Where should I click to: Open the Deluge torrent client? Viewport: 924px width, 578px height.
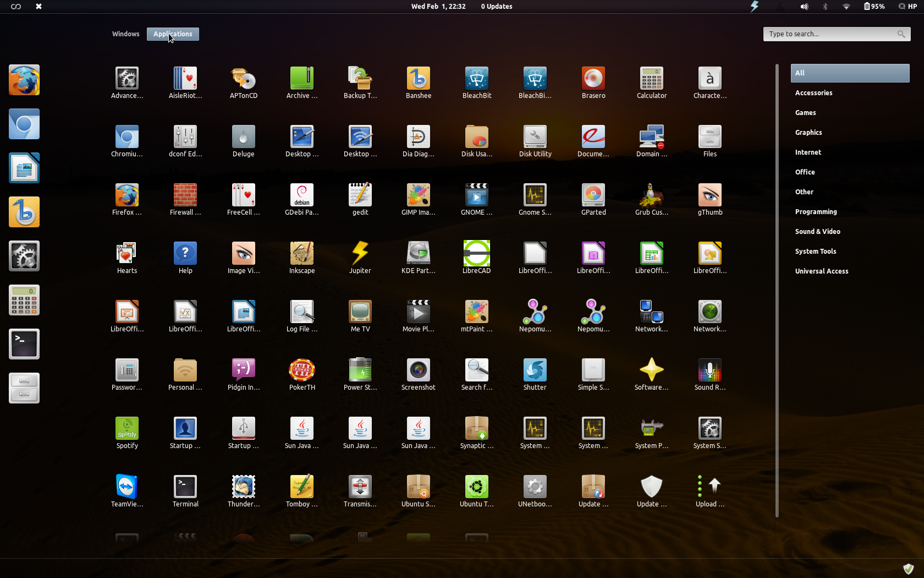click(244, 141)
